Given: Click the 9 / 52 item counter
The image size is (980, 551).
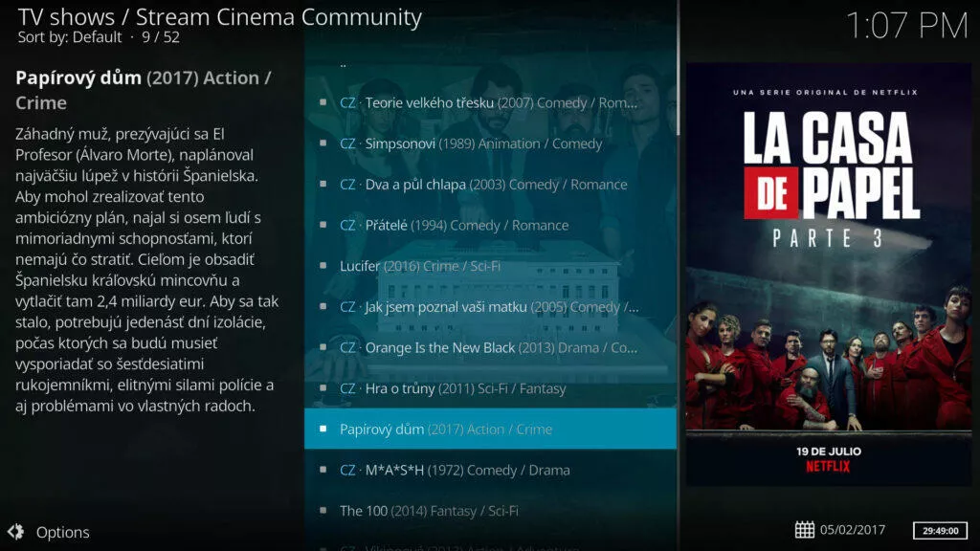Looking at the screenshot, I should tap(161, 37).
